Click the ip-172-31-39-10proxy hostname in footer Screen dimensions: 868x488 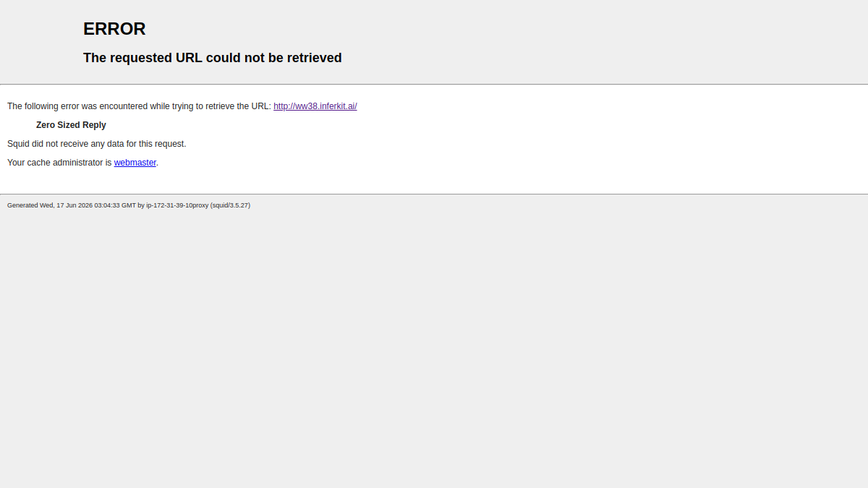pyautogui.click(x=177, y=205)
